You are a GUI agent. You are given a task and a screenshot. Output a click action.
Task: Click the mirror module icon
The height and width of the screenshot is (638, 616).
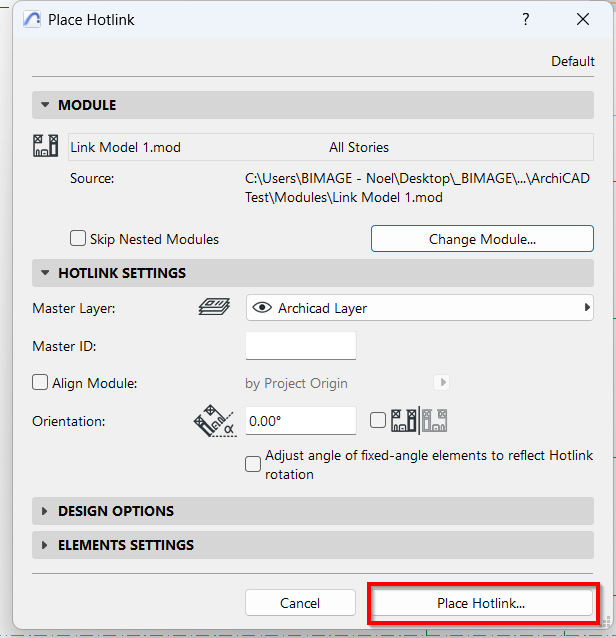(419, 421)
